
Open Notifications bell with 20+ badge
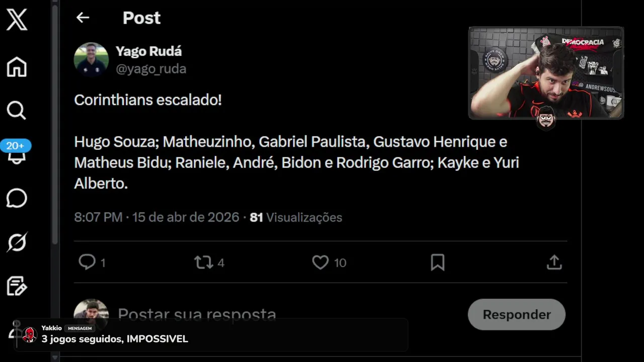16,152
